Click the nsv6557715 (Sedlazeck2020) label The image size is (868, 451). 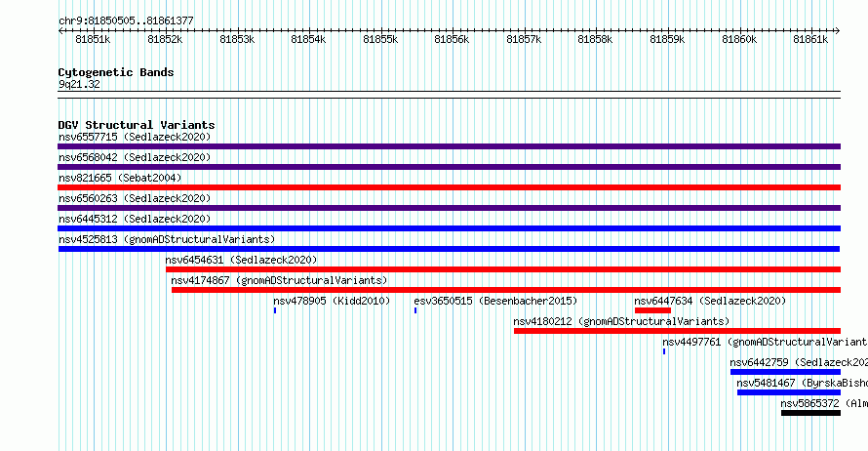[x=135, y=137]
